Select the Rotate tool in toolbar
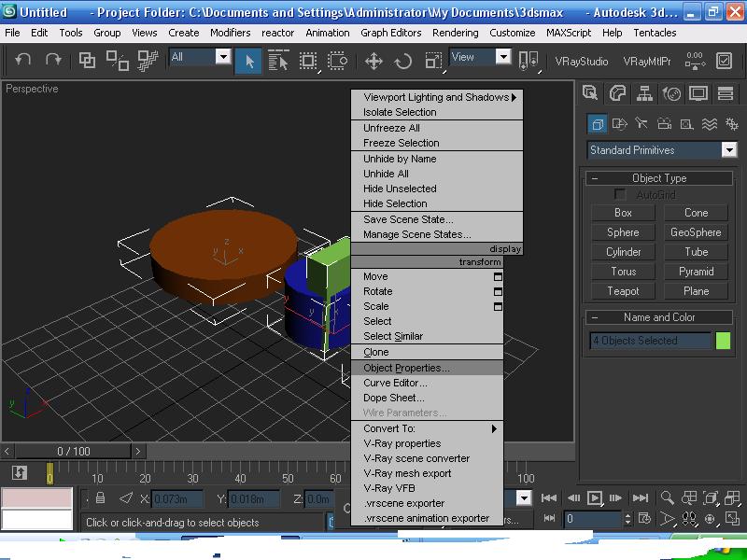Image resolution: width=747 pixels, height=560 pixels. click(403, 61)
